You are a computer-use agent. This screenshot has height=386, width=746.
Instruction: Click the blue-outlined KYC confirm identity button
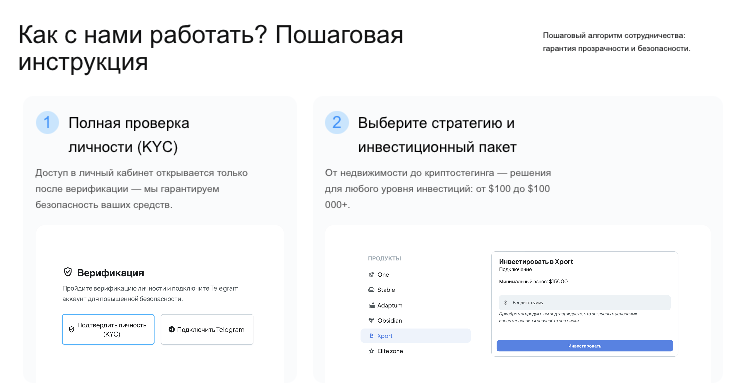(108, 329)
